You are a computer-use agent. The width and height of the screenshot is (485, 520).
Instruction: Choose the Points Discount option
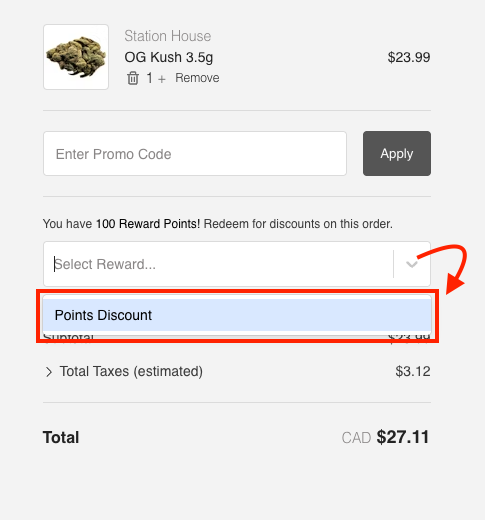237,315
